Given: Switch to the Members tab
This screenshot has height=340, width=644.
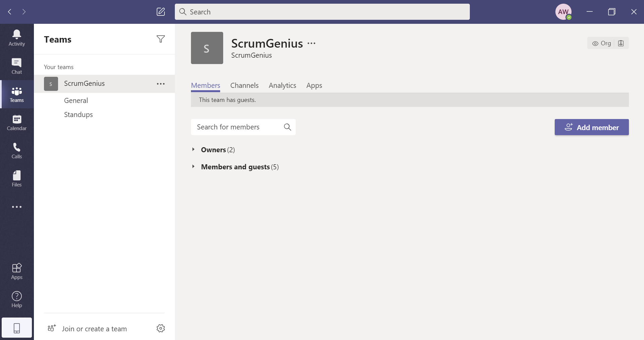Looking at the screenshot, I should pos(205,85).
